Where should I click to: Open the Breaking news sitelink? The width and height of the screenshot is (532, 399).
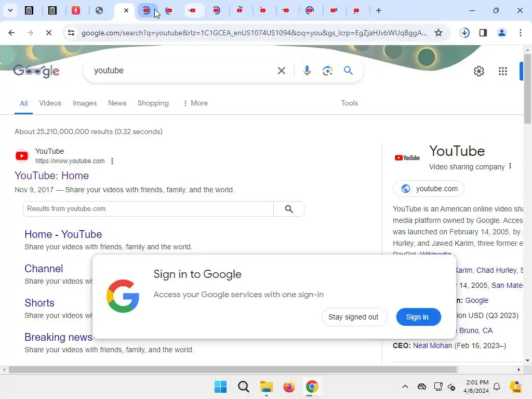[x=58, y=337]
